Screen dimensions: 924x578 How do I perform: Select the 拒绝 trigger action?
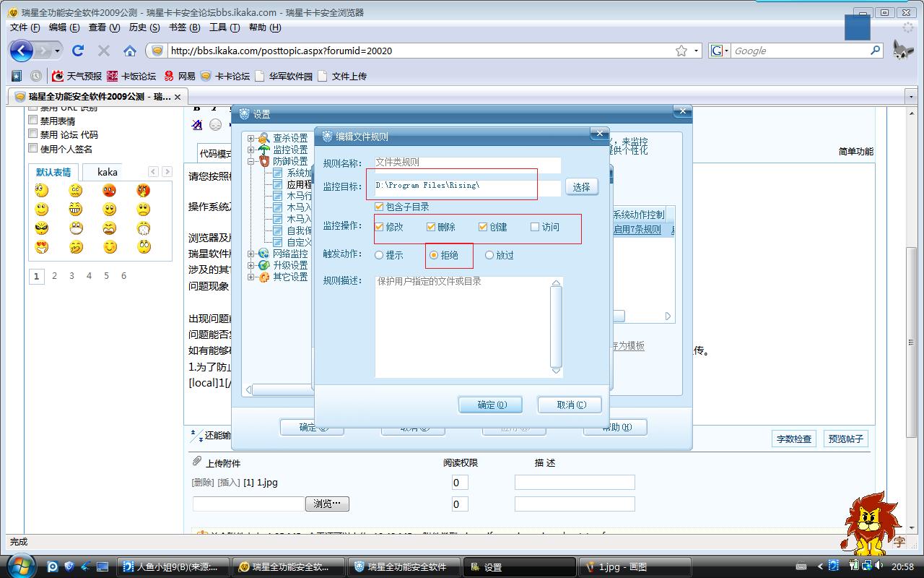coord(434,255)
